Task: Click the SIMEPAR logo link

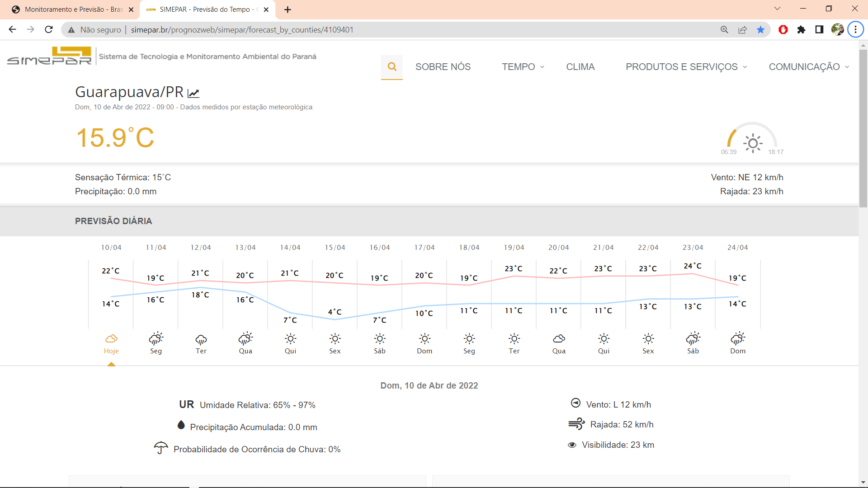Action: point(49,56)
